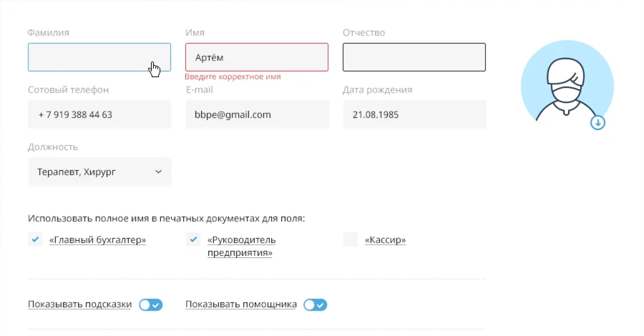Click the Имя field containing Артём

[257, 57]
